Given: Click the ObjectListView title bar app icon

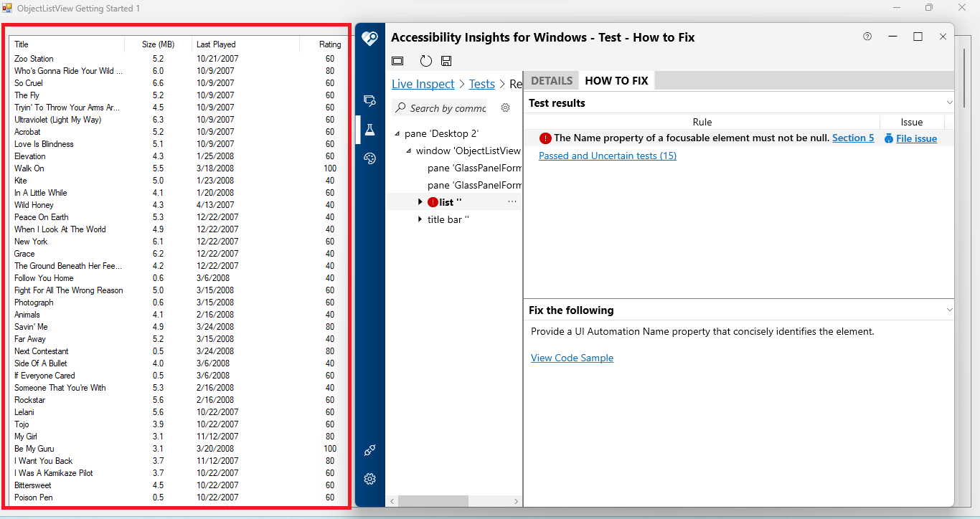Looking at the screenshot, I should (7, 8).
